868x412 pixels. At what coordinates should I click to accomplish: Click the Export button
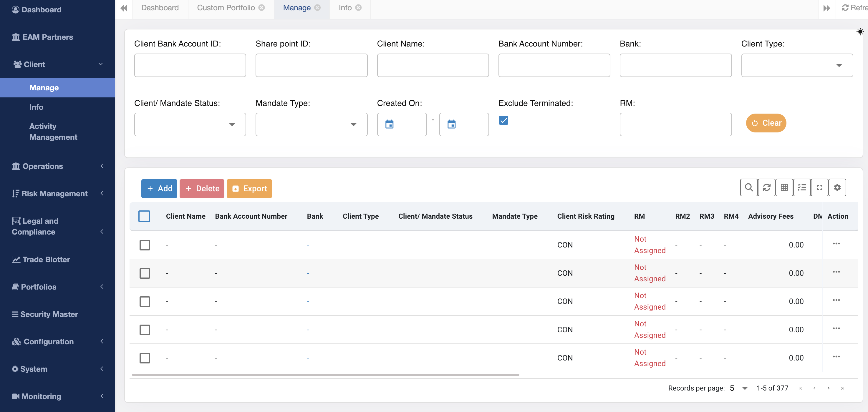click(x=249, y=189)
